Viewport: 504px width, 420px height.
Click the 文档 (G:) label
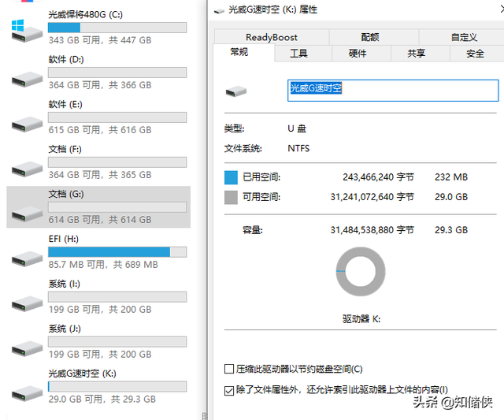66,195
